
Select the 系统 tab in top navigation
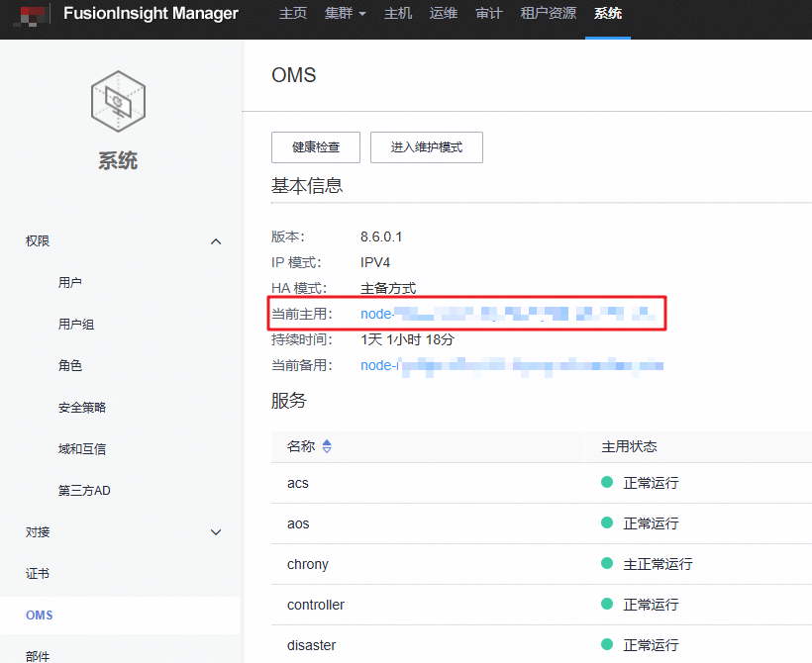click(608, 14)
